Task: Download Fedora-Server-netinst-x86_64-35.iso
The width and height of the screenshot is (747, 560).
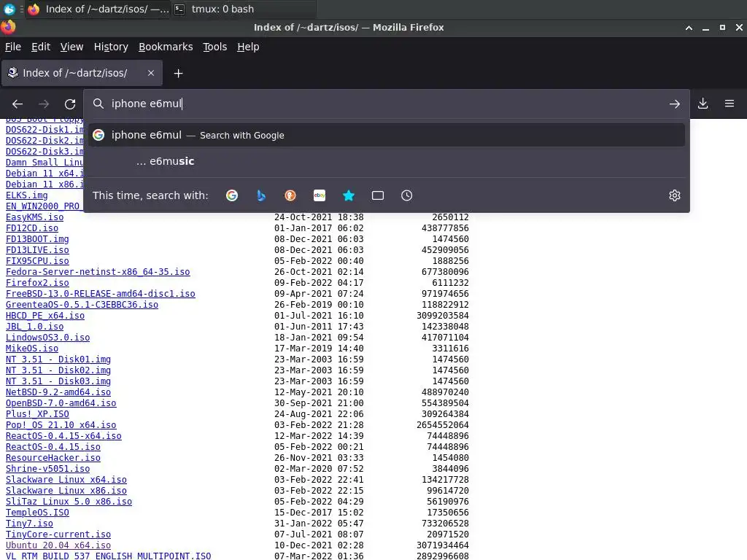Action: tap(98, 272)
